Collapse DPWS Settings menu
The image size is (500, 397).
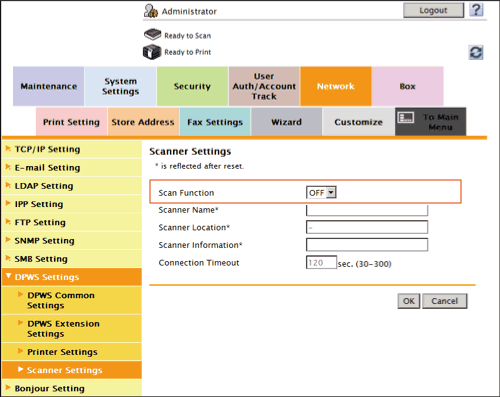(x=72, y=277)
